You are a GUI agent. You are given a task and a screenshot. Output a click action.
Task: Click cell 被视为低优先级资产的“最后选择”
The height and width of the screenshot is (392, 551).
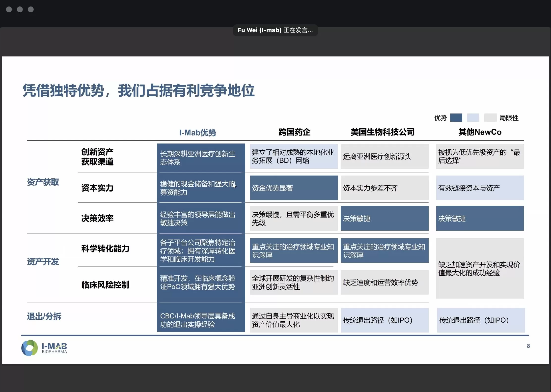pos(480,156)
